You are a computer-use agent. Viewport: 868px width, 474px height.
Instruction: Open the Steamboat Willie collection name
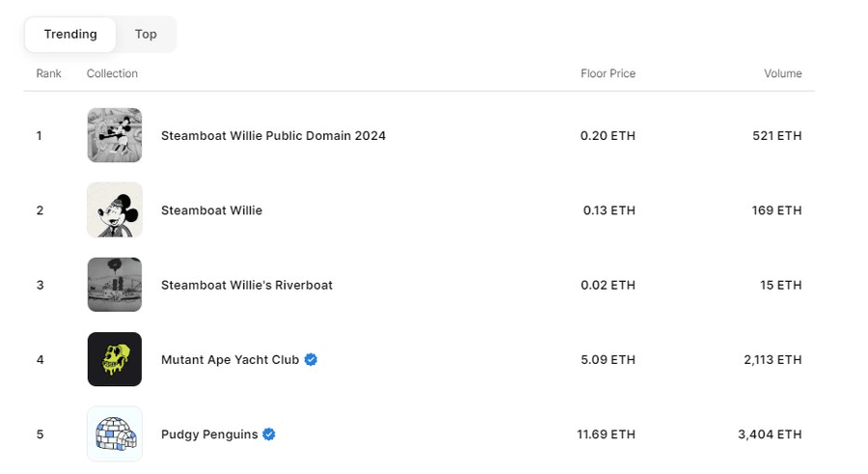click(211, 210)
